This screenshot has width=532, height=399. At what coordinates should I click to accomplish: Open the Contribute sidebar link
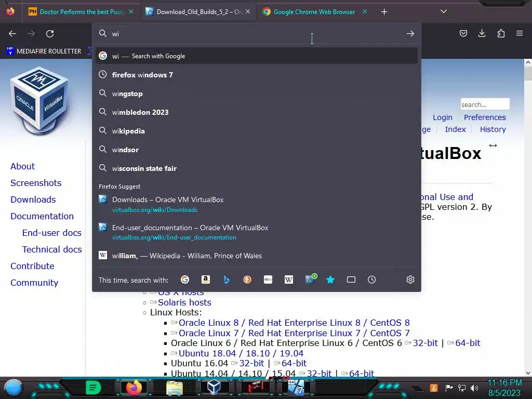tap(33, 266)
